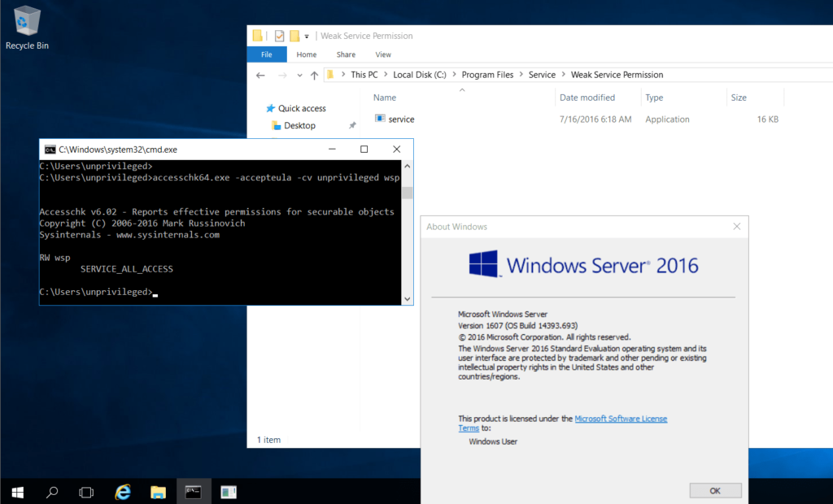This screenshot has height=504, width=833.
Task: Click the Windows Server 2016 logo
Action: pyautogui.click(x=583, y=265)
